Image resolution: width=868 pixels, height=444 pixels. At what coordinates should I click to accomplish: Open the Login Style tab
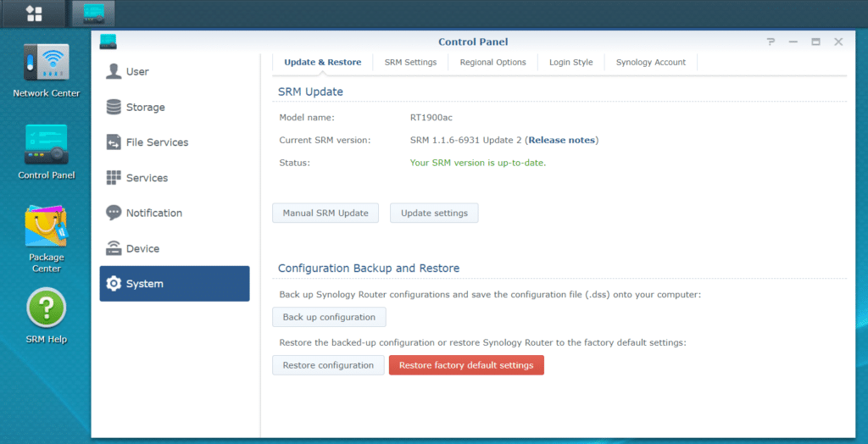click(x=570, y=63)
